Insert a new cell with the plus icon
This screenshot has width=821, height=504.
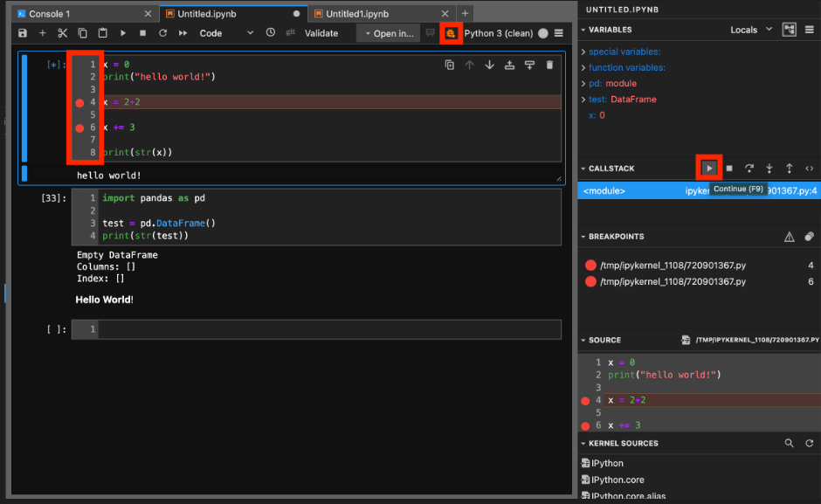43,33
